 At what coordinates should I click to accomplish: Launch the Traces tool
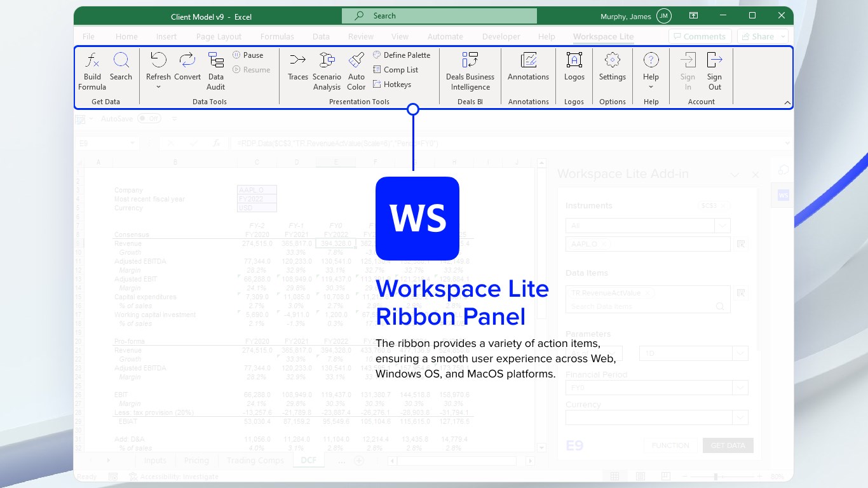(298, 67)
